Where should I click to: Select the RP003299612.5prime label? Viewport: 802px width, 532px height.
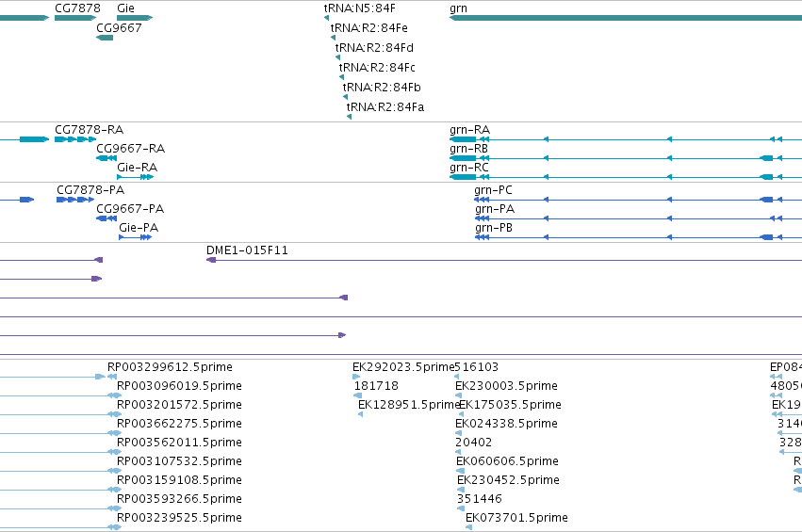click(x=170, y=367)
